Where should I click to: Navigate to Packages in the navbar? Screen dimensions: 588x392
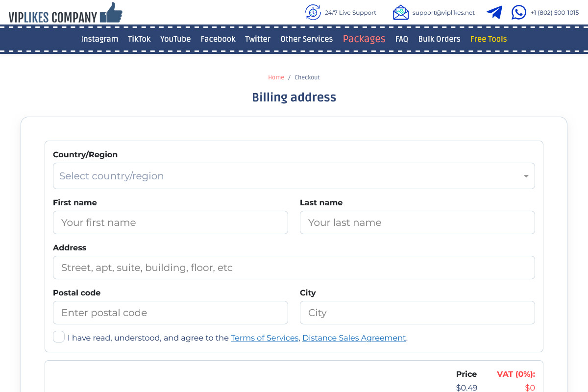tap(364, 39)
